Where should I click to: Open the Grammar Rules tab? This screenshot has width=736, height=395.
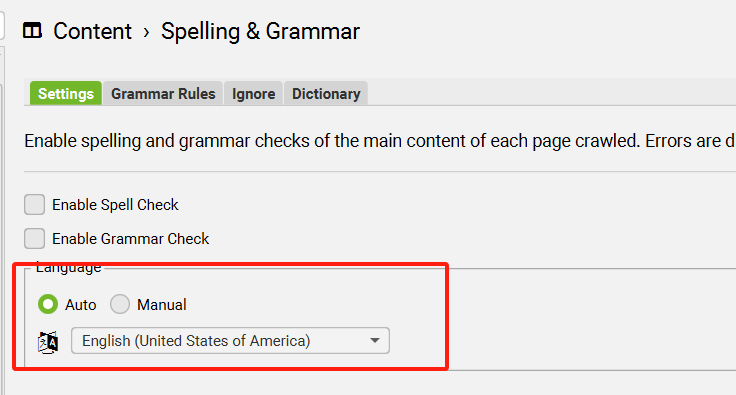[163, 93]
